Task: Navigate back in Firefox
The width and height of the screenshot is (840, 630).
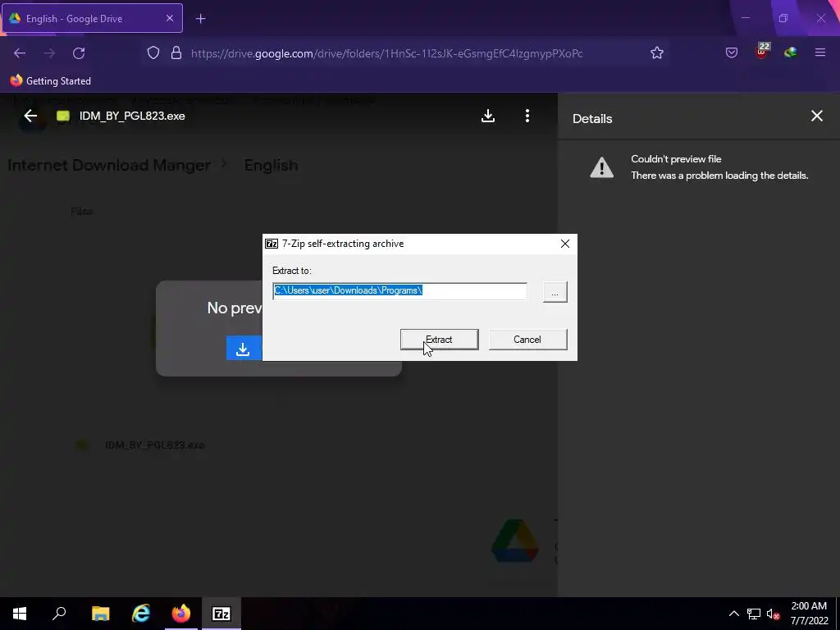Action: pos(20,53)
